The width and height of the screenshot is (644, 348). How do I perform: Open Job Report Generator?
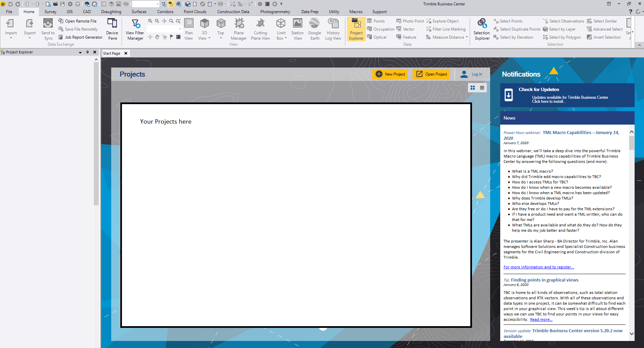(x=81, y=37)
